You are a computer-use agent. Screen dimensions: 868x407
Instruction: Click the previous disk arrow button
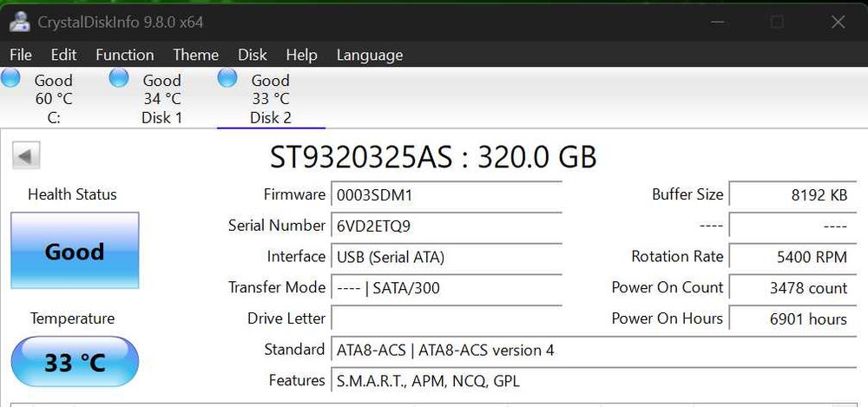[x=26, y=155]
